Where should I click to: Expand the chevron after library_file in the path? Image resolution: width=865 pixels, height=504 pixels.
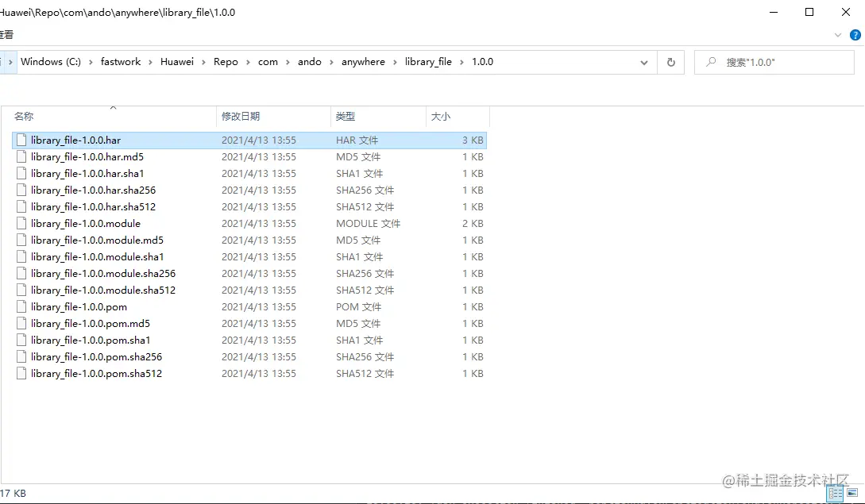coord(461,63)
